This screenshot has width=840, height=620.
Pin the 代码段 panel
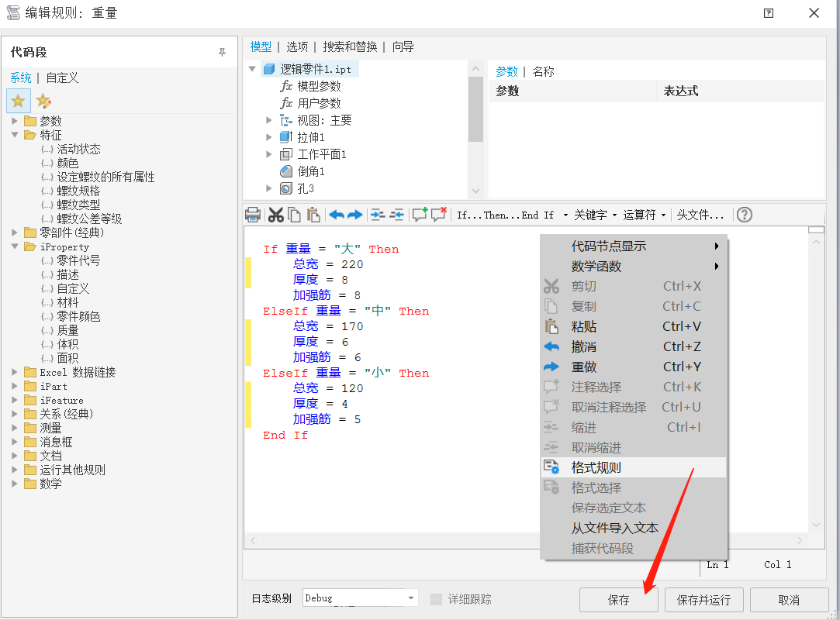coord(222,52)
